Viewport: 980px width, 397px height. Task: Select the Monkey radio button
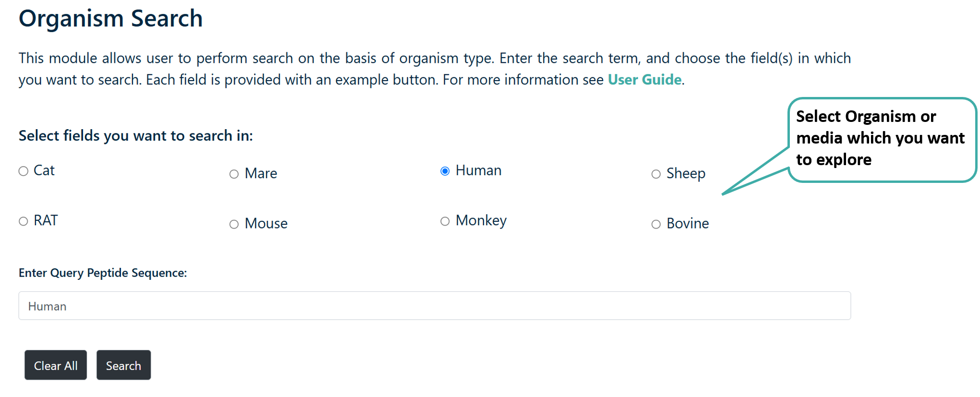pos(445,221)
